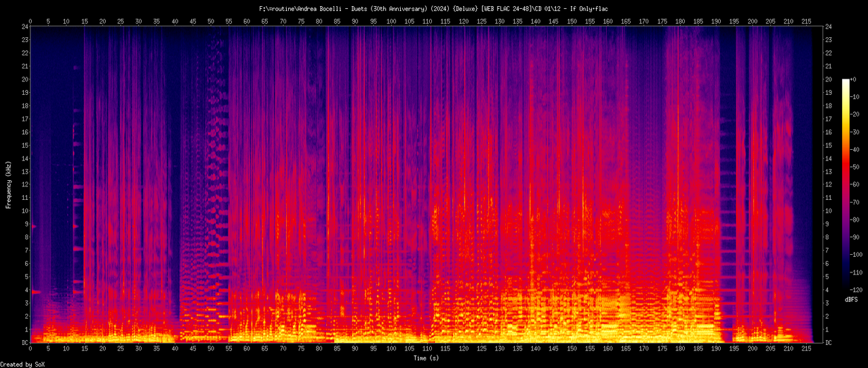Click 'DC' on the left frequency axis
Image resolution: width=868 pixels, height=368 pixels.
tap(24, 343)
